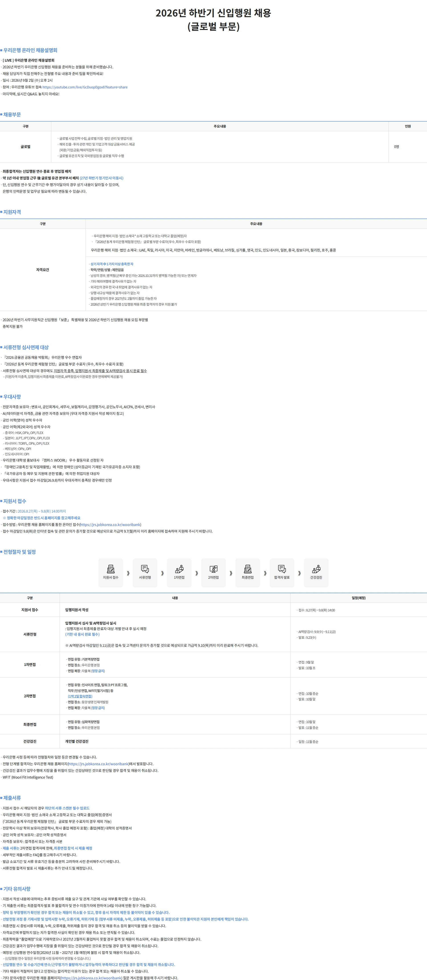Image resolution: width=427 pixels, height=980 pixels.
Task: Click the (기한 내 응시 완료 필수) blue text
Action: point(83,634)
